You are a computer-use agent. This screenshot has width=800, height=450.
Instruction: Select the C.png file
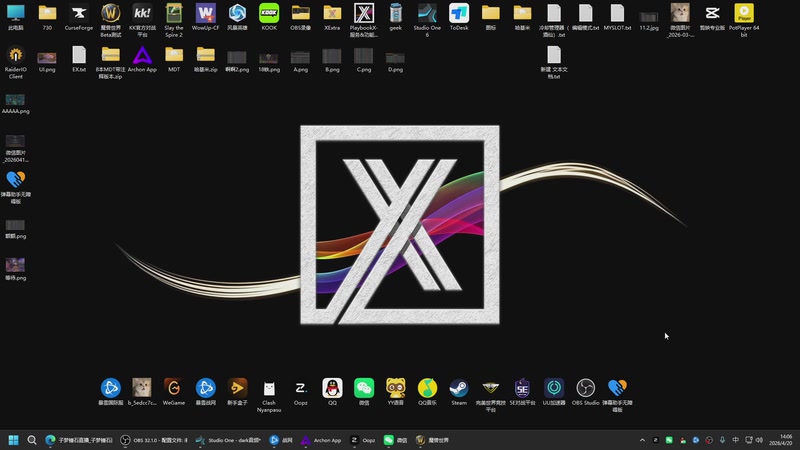(364, 61)
